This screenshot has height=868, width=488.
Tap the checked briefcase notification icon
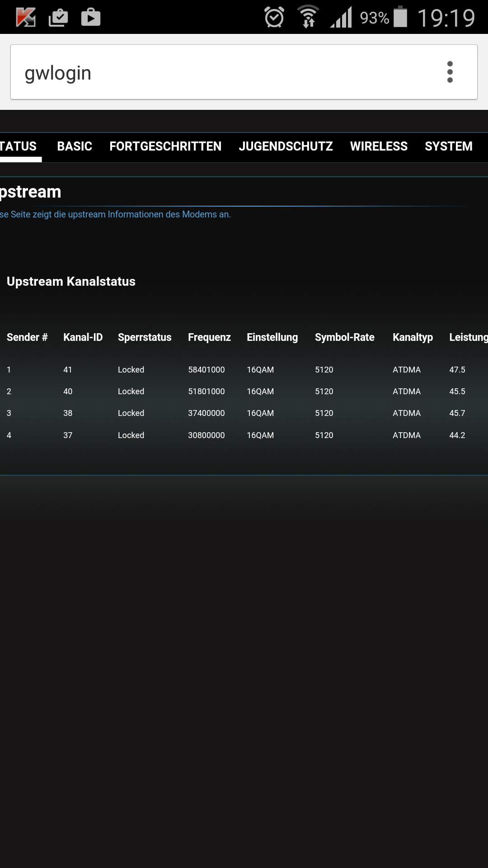coord(58,18)
